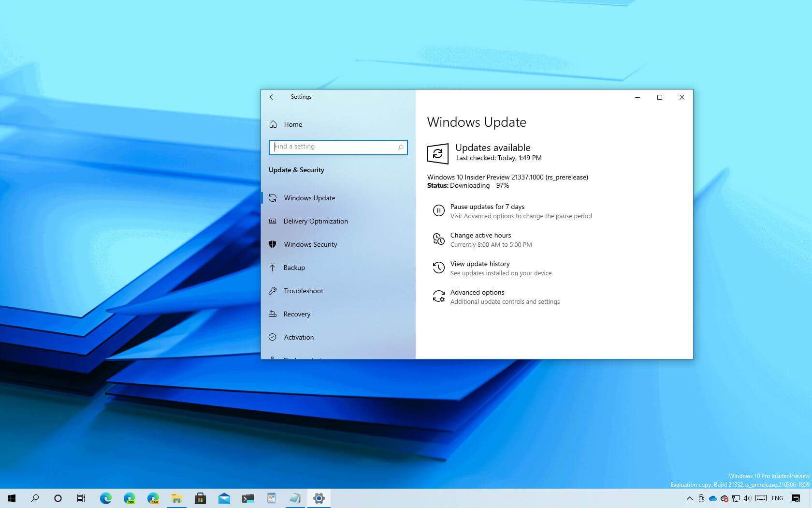Image resolution: width=812 pixels, height=508 pixels.
Task: Open Microsoft Edge Dev from the taskbar
Action: coord(129,498)
